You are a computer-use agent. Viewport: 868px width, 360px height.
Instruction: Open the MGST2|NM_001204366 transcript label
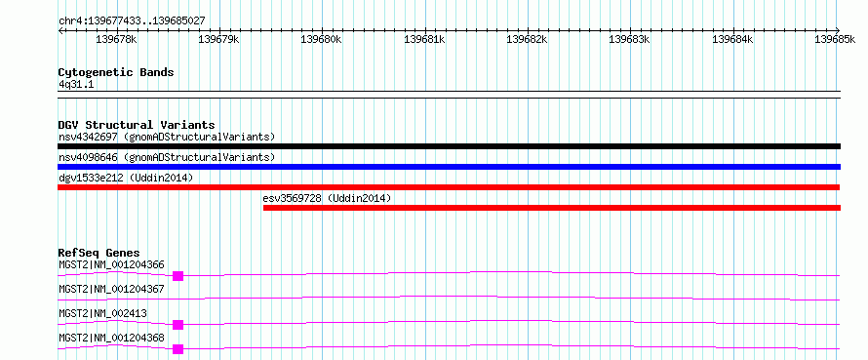point(111,264)
